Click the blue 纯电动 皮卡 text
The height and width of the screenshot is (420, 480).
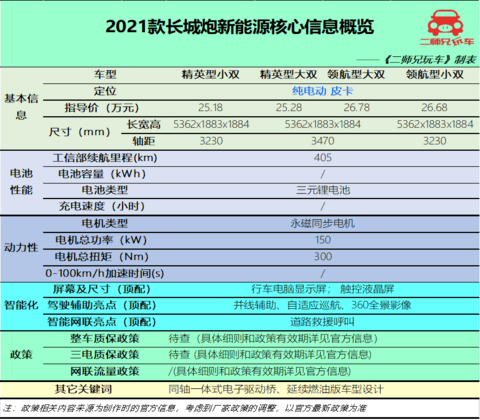coord(322,91)
